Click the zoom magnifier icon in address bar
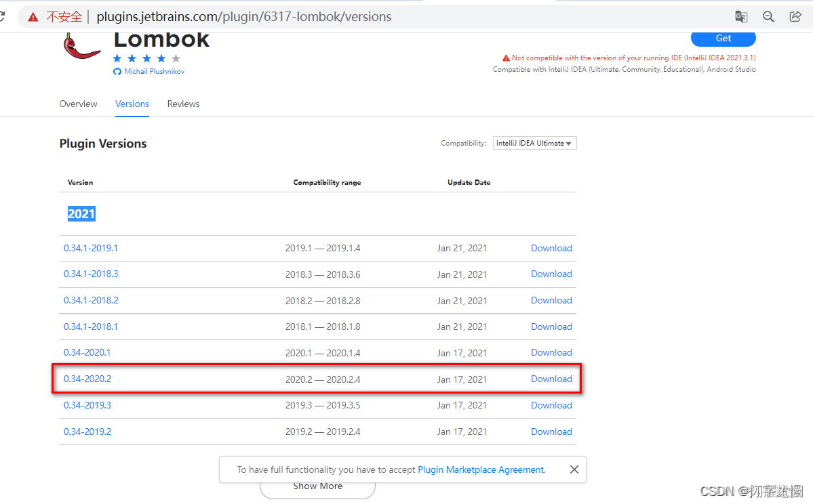The image size is (813, 504). pos(768,16)
